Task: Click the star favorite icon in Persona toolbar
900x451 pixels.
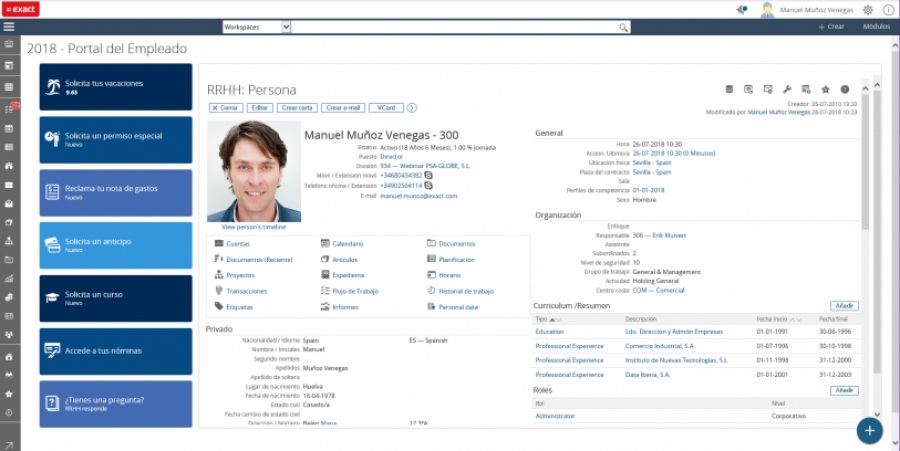Action: click(826, 90)
